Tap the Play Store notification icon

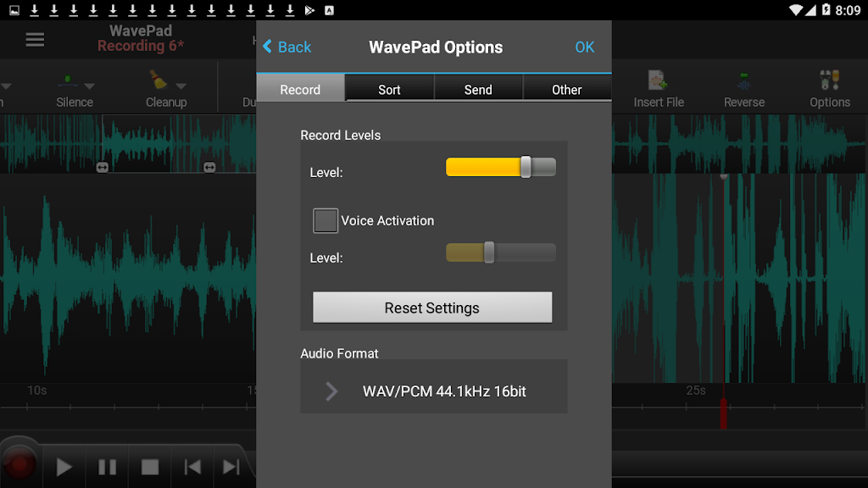pyautogui.click(x=310, y=10)
